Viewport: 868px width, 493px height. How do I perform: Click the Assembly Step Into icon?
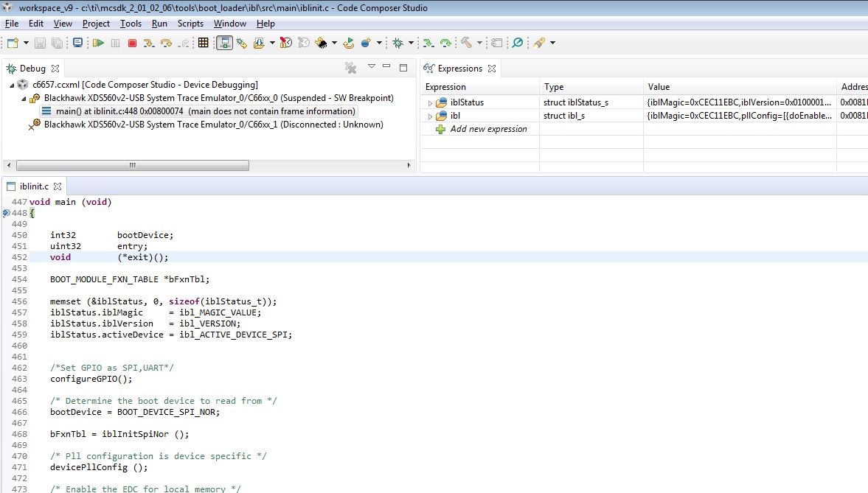click(428, 43)
